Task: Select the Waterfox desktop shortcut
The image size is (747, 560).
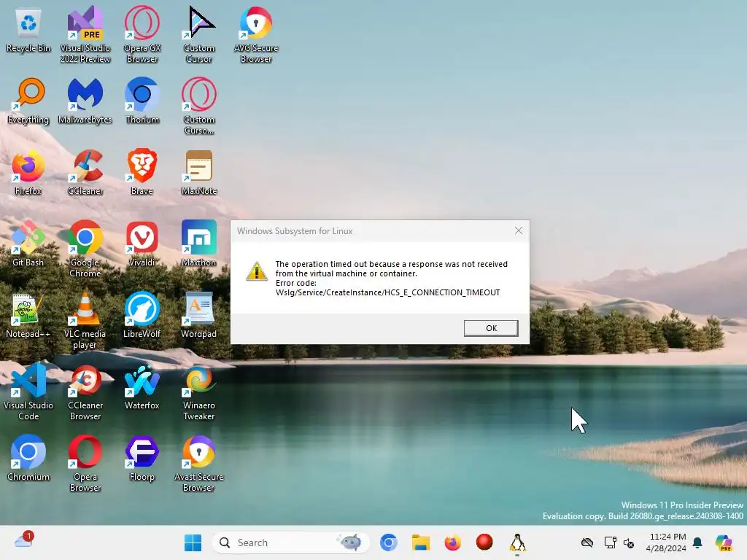Action: click(x=142, y=386)
